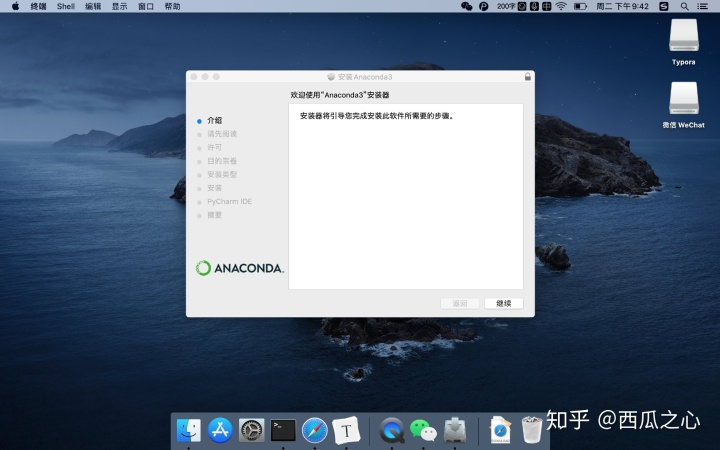Screen dimensions: 720x450
Task: Open the Apple menu
Action: click(15, 6)
